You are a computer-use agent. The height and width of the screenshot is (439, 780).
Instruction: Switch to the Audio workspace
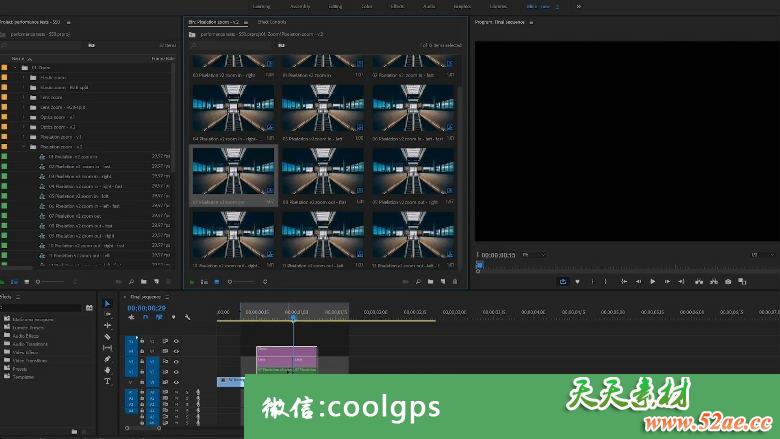pyautogui.click(x=429, y=6)
